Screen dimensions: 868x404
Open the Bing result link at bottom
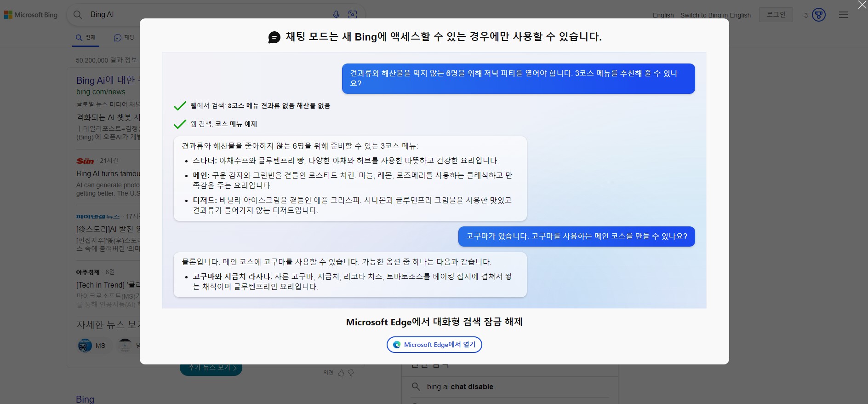pos(85,399)
